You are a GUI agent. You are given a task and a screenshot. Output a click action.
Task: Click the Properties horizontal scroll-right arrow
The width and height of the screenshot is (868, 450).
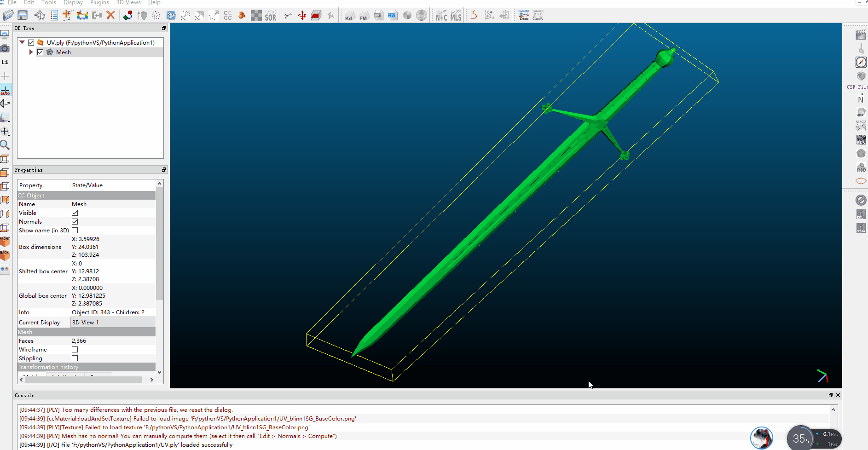(x=151, y=380)
